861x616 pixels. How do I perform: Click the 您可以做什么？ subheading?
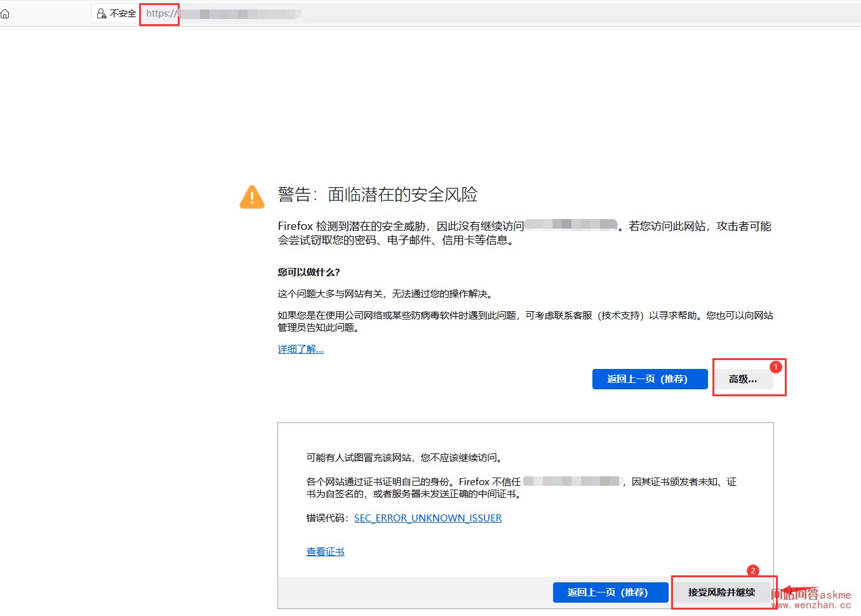click(x=309, y=272)
